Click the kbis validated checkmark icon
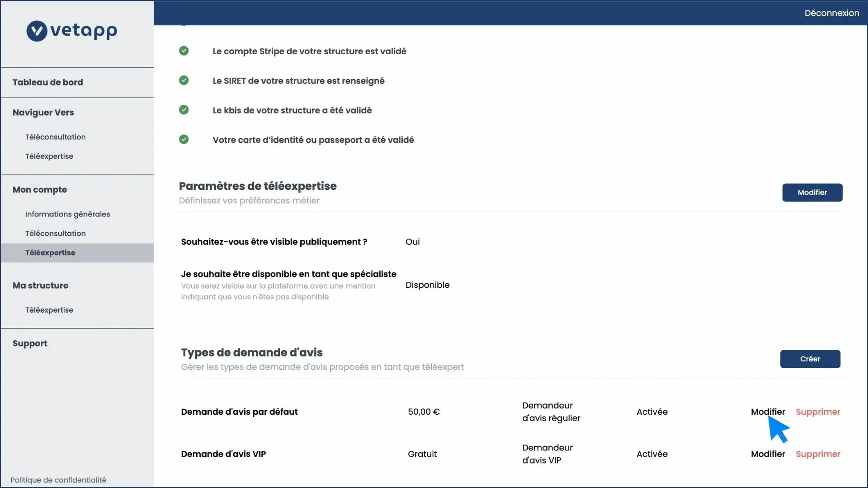 (184, 110)
